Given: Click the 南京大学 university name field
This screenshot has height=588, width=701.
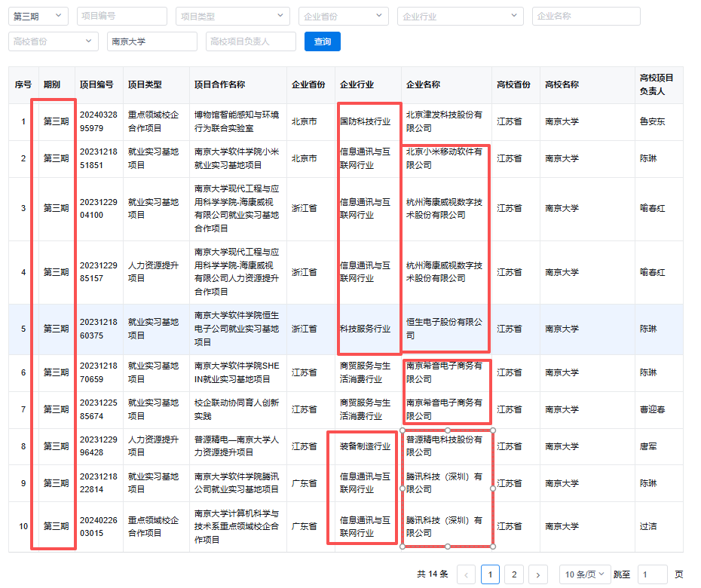Looking at the screenshot, I should pyautogui.click(x=152, y=41).
